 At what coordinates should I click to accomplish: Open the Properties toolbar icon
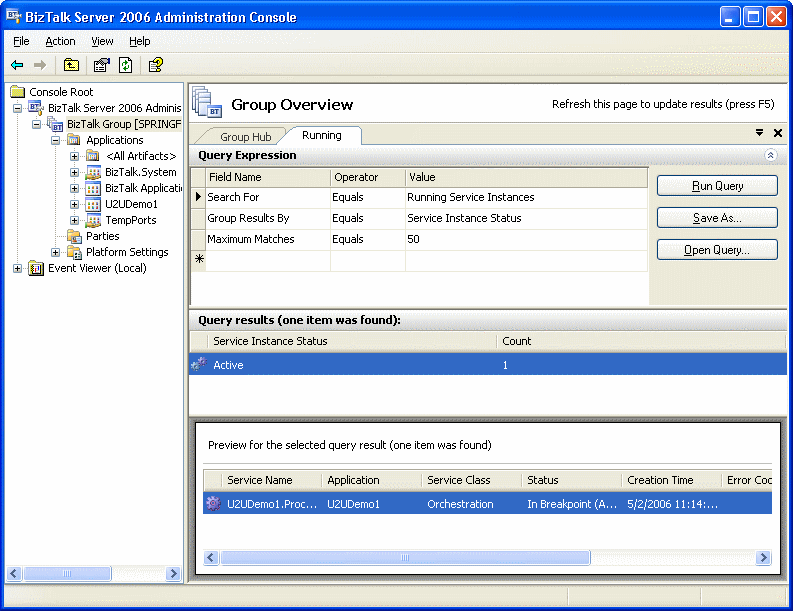coord(101,65)
